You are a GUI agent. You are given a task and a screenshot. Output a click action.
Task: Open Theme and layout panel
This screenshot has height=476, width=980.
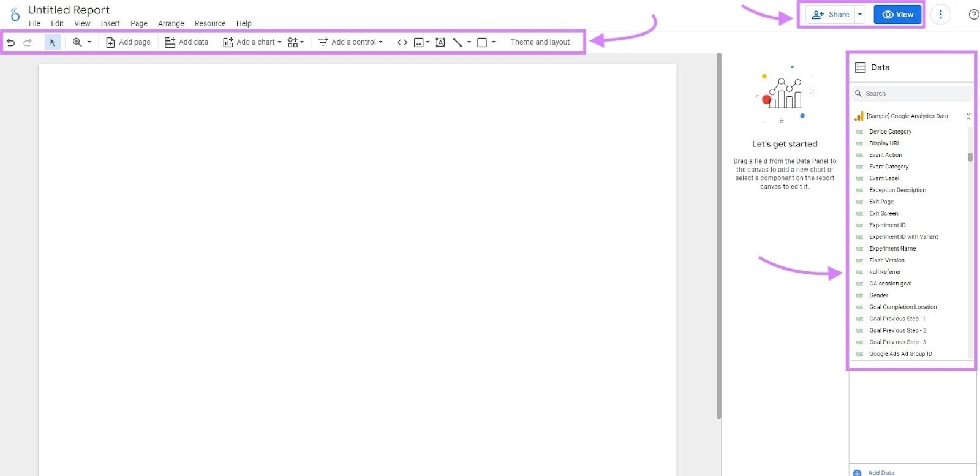[x=540, y=42]
